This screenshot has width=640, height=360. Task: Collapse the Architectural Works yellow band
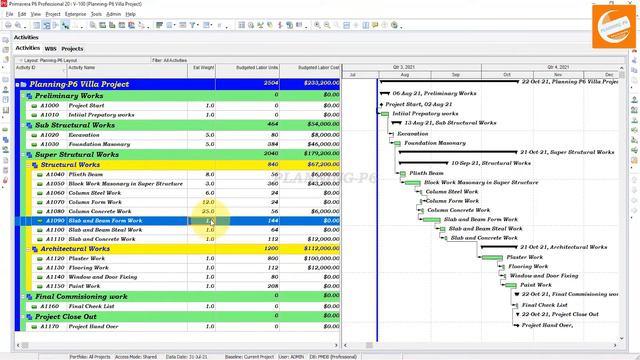click(29, 249)
